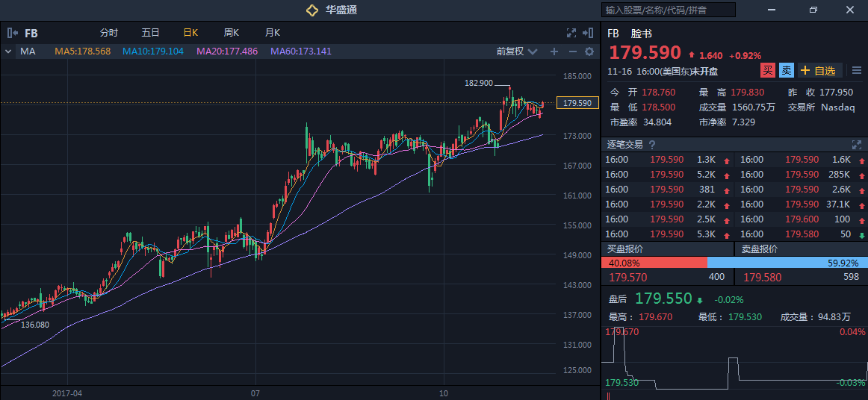Expand the 逐笔交易 tick trades panel

point(856,145)
